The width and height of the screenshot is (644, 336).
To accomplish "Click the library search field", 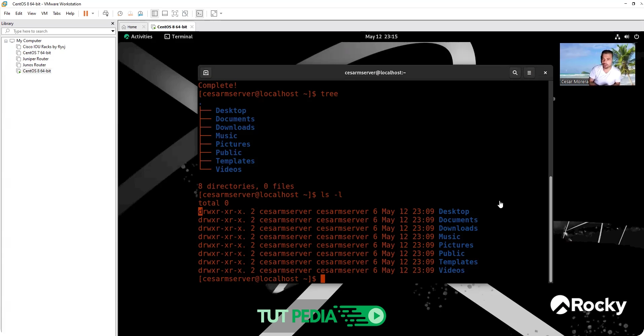I will click(x=58, y=31).
